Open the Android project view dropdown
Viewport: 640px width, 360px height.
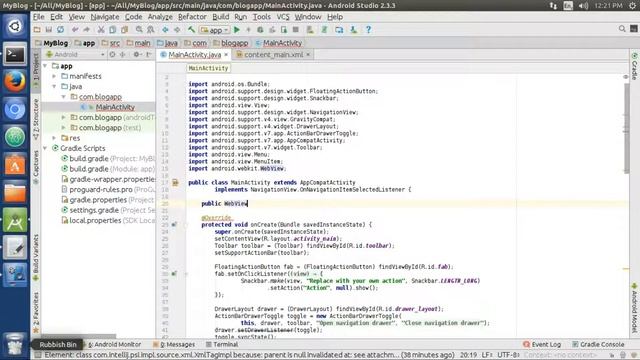[x=76, y=54]
